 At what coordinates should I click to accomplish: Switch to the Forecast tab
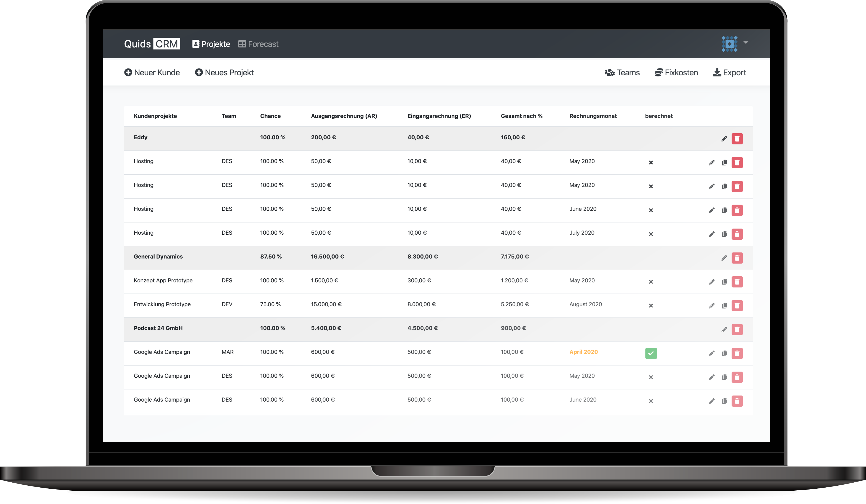pyautogui.click(x=258, y=44)
